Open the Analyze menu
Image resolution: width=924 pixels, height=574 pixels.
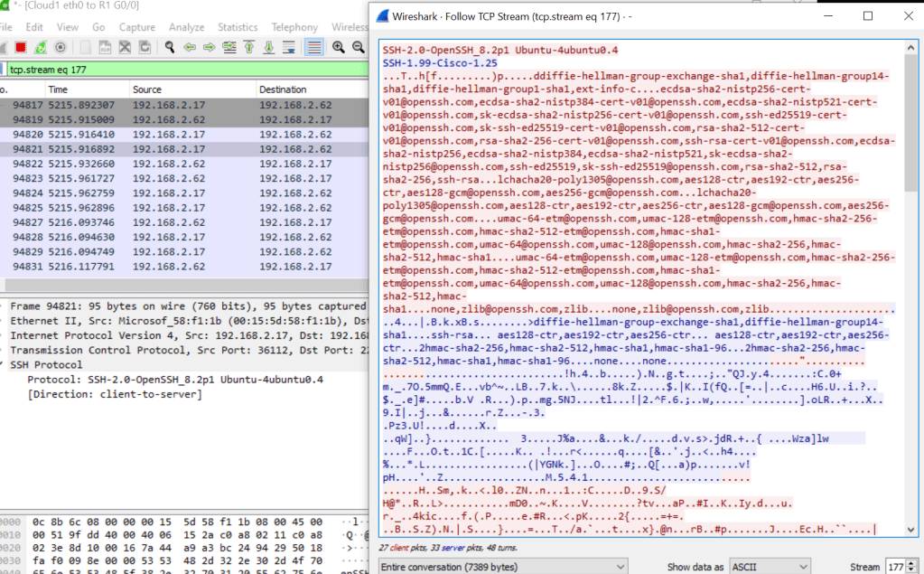click(x=186, y=27)
